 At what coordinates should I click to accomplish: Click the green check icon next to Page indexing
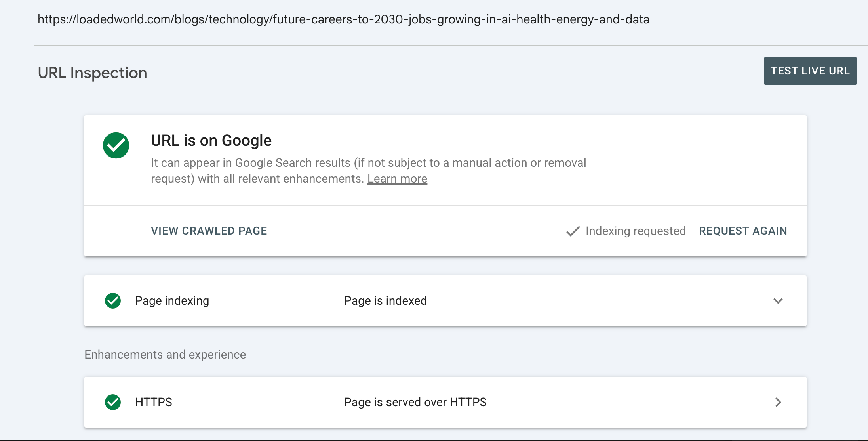click(x=113, y=301)
